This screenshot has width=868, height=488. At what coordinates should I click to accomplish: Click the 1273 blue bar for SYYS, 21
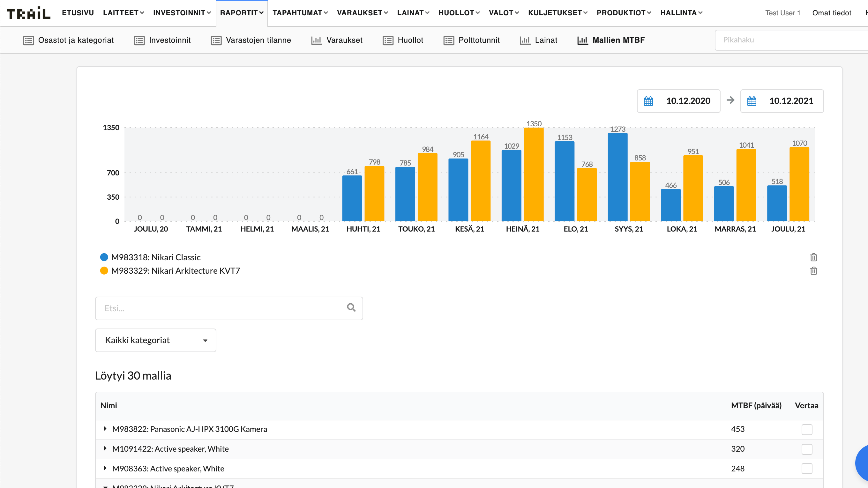617,177
